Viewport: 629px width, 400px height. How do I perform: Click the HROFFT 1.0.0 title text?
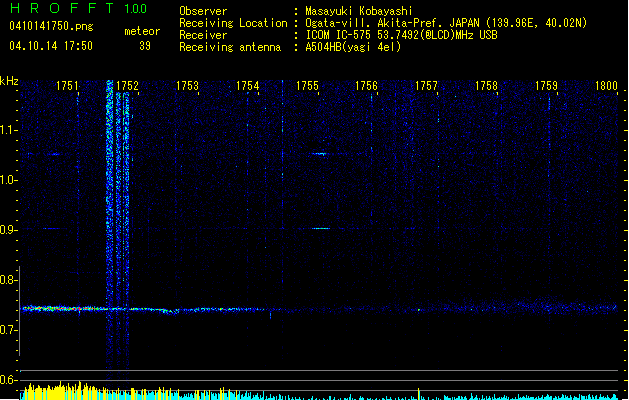click(78, 8)
